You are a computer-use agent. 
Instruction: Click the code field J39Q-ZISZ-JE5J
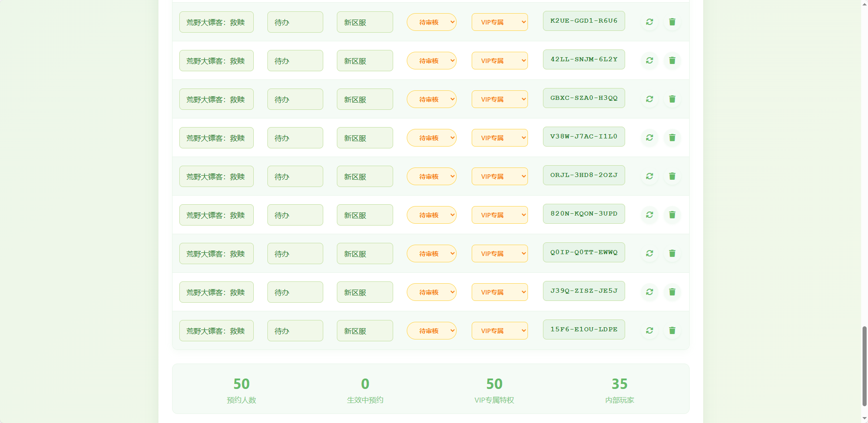click(584, 291)
